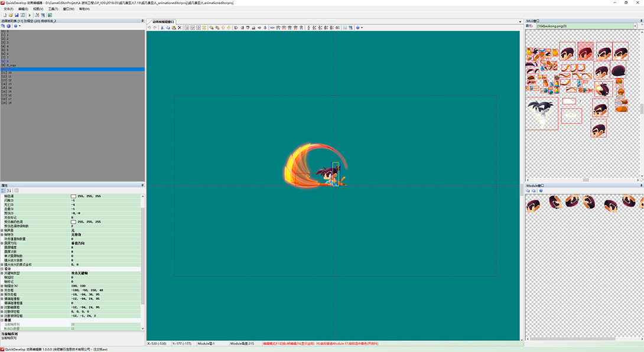Open dropdown arrow beside frame list help icon
This screenshot has height=352, width=644.
19,26
